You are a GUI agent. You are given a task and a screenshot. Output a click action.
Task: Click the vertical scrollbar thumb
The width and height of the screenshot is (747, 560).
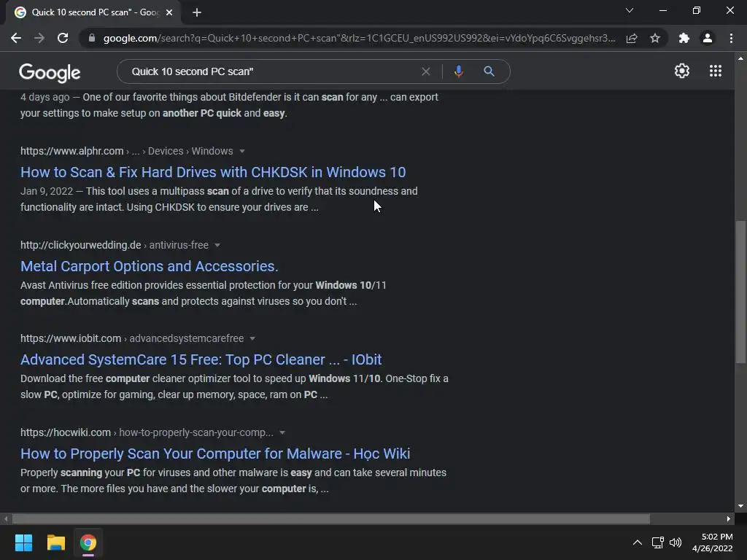click(740, 292)
